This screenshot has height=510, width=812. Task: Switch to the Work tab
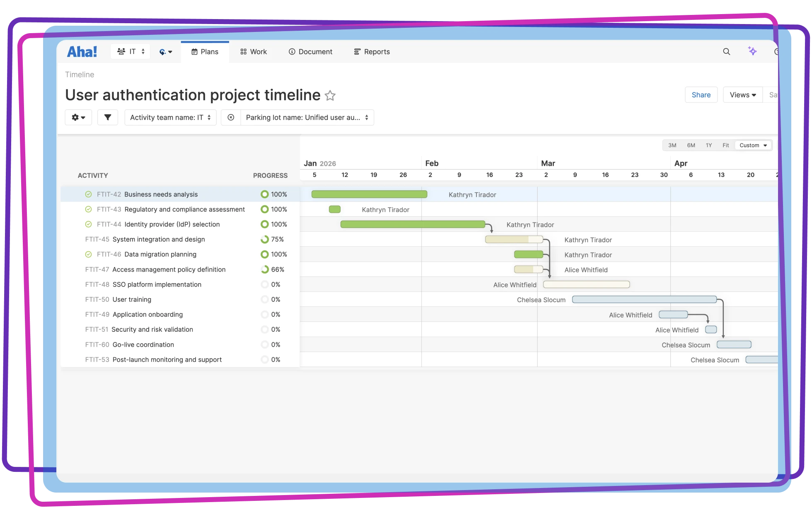pos(253,52)
